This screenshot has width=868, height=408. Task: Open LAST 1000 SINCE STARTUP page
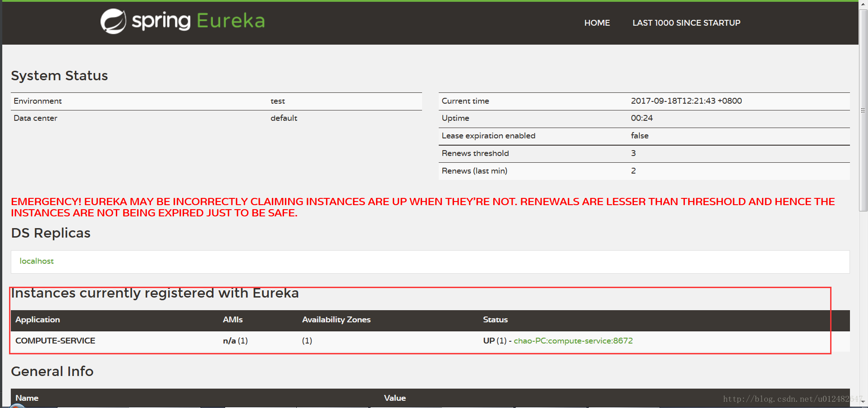[686, 23]
